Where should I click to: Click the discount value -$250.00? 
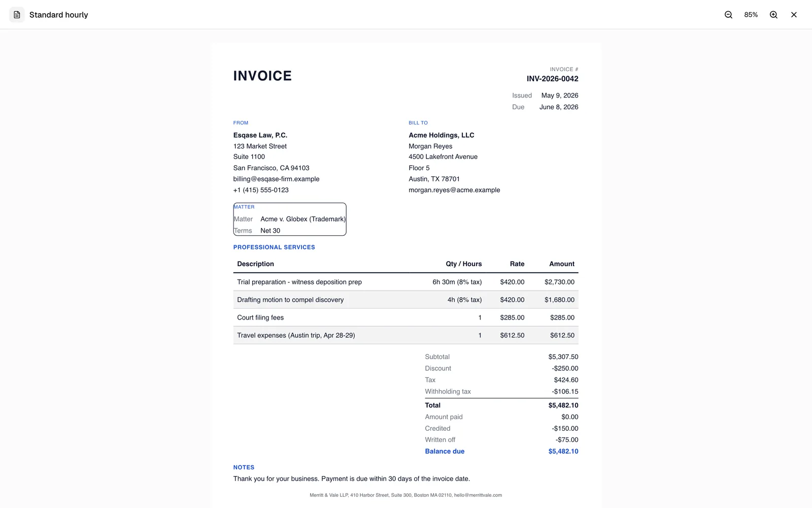pyautogui.click(x=565, y=369)
